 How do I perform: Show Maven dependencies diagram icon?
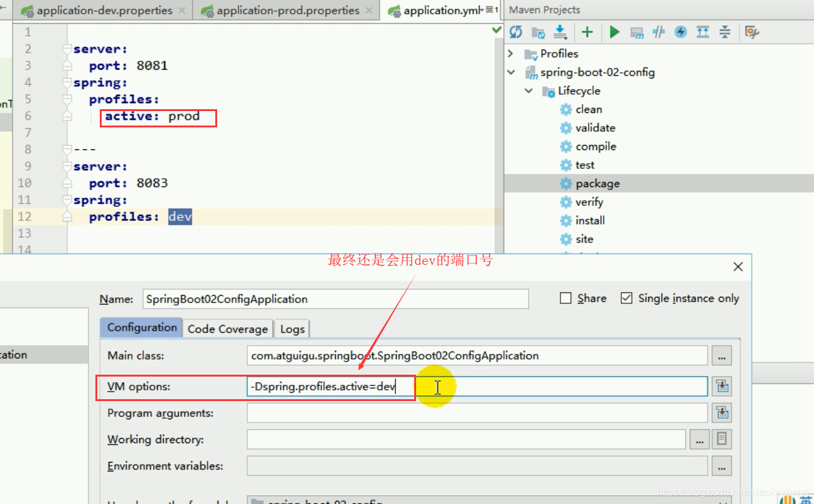703,32
